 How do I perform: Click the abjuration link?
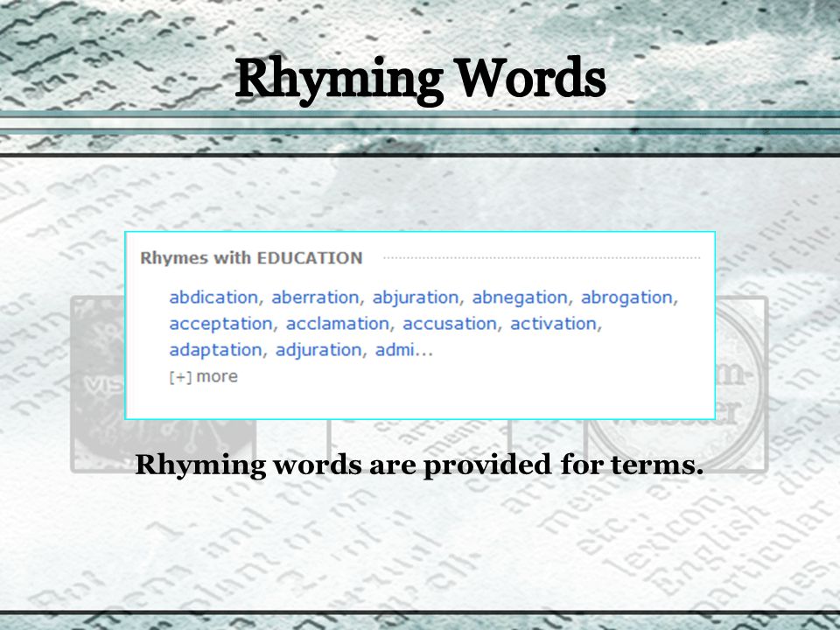[415, 297]
